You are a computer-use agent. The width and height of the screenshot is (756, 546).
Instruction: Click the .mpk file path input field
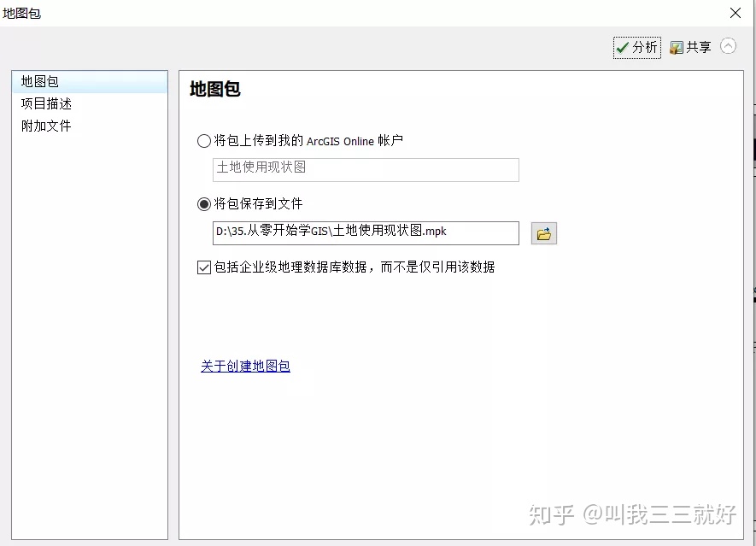click(366, 233)
